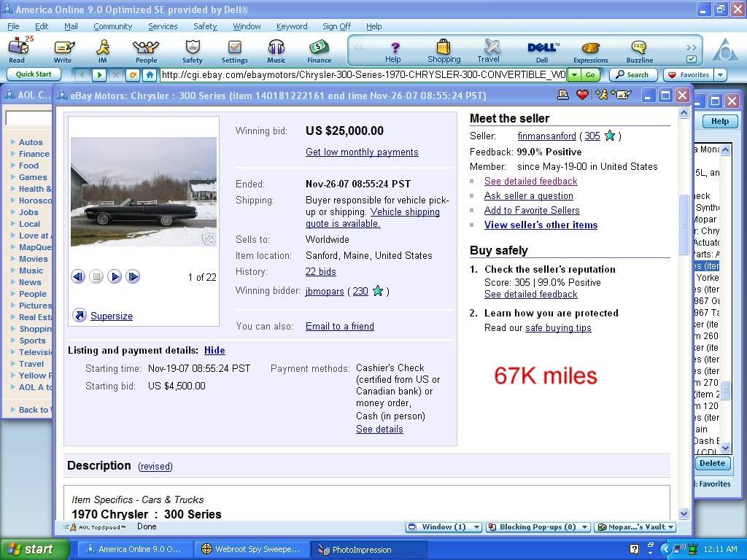Click the Finance money icon
This screenshot has width=747, height=560.
coord(319,50)
